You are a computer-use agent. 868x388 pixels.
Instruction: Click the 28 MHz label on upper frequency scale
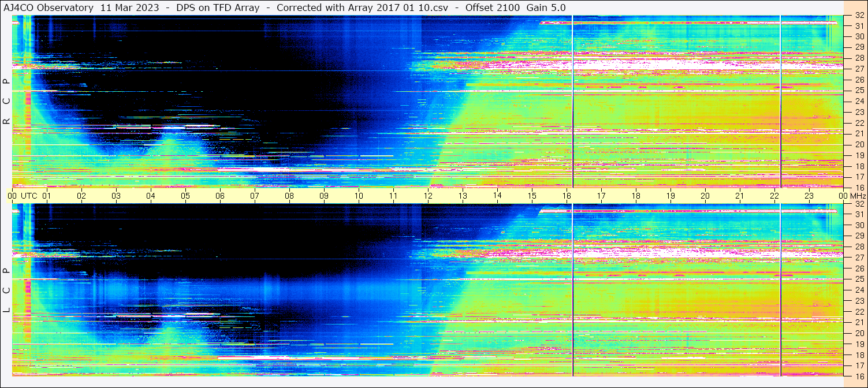(859, 58)
